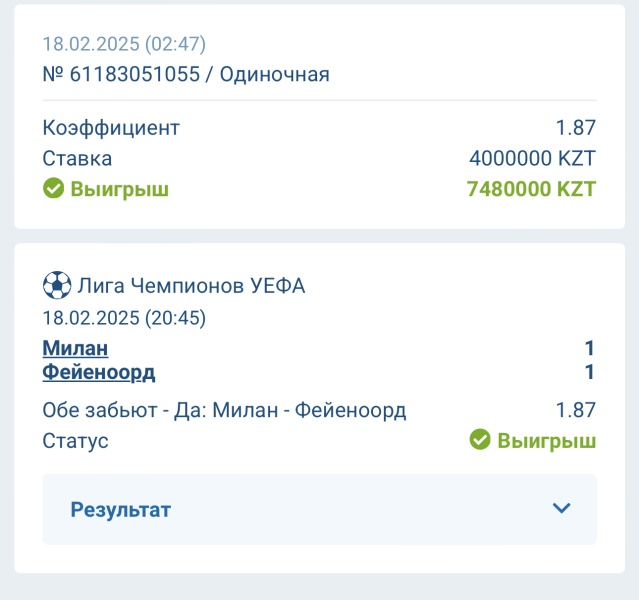Open the Милан team link

pos(75,349)
